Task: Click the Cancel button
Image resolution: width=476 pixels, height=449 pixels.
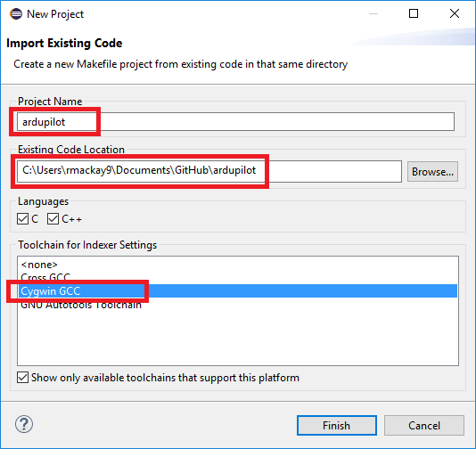Action: [x=423, y=425]
